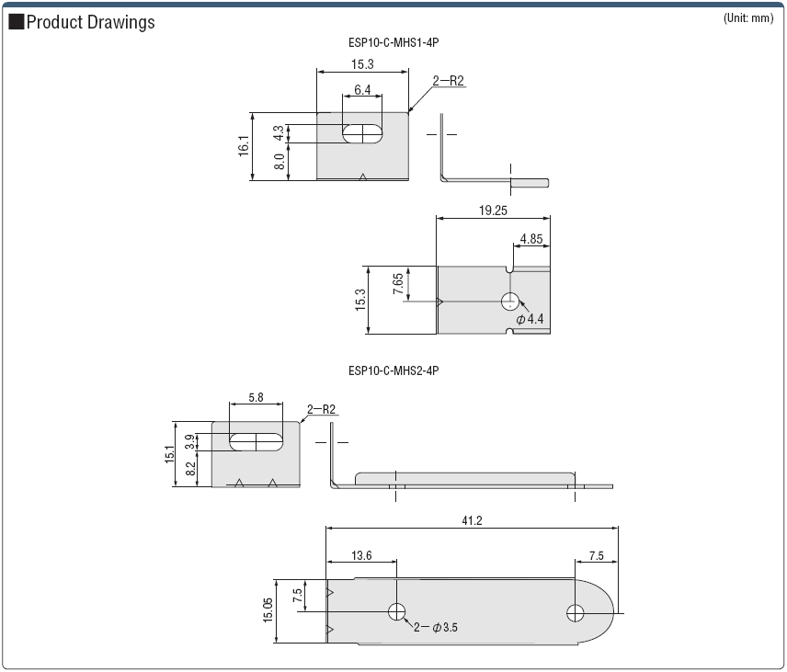
Task: Click the 16.1 height dimension
Action: (x=243, y=147)
